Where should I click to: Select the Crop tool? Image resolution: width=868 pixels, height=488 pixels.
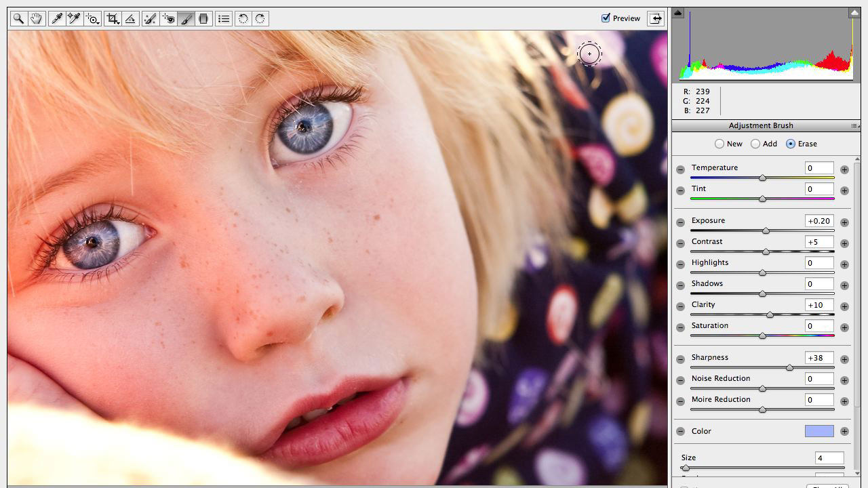[113, 19]
